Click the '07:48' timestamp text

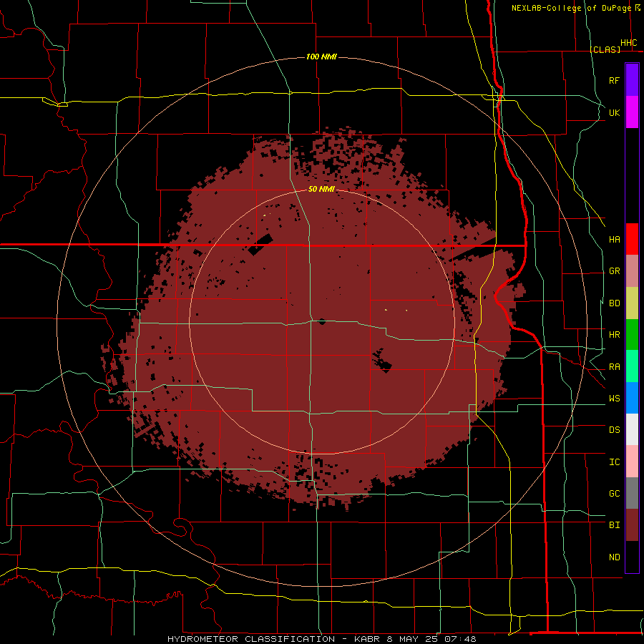coord(460,639)
